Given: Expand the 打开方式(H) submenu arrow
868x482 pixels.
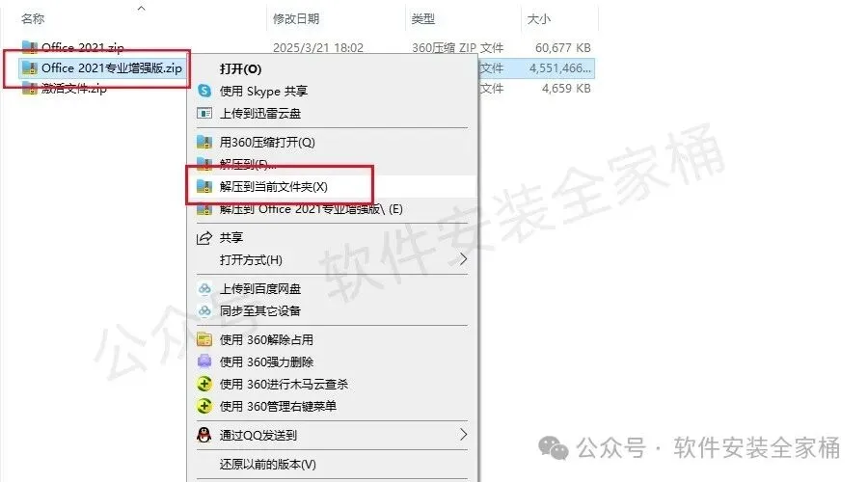Looking at the screenshot, I should (463, 259).
